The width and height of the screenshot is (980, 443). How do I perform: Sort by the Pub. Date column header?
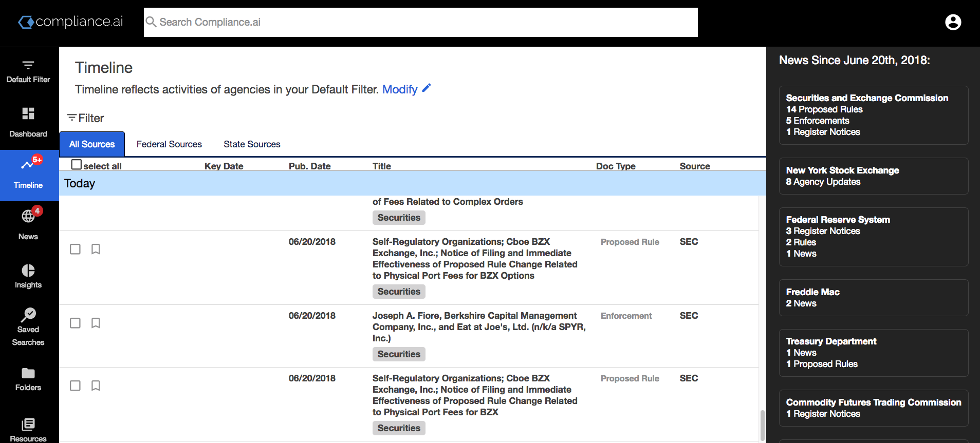click(x=309, y=166)
